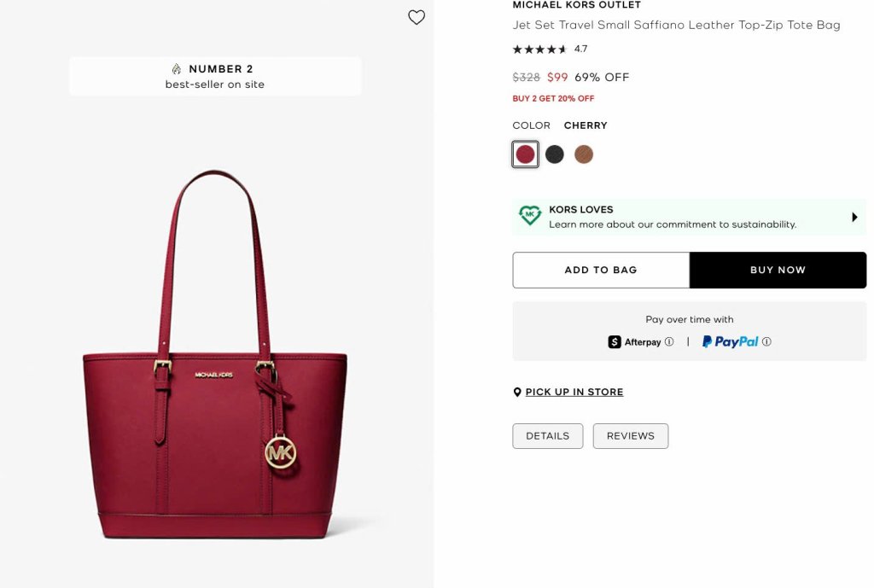Select the Cherry color swatch
Image resolution: width=874 pixels, height=588 pixels.
525,154
